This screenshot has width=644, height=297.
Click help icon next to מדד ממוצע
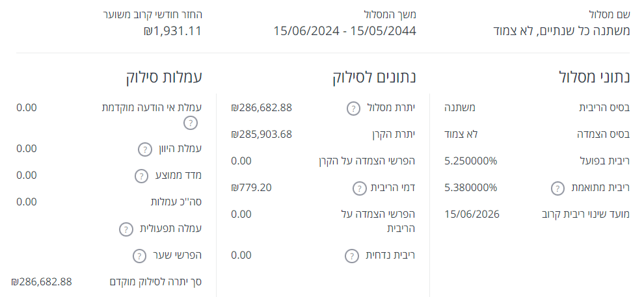click(141, 175)
